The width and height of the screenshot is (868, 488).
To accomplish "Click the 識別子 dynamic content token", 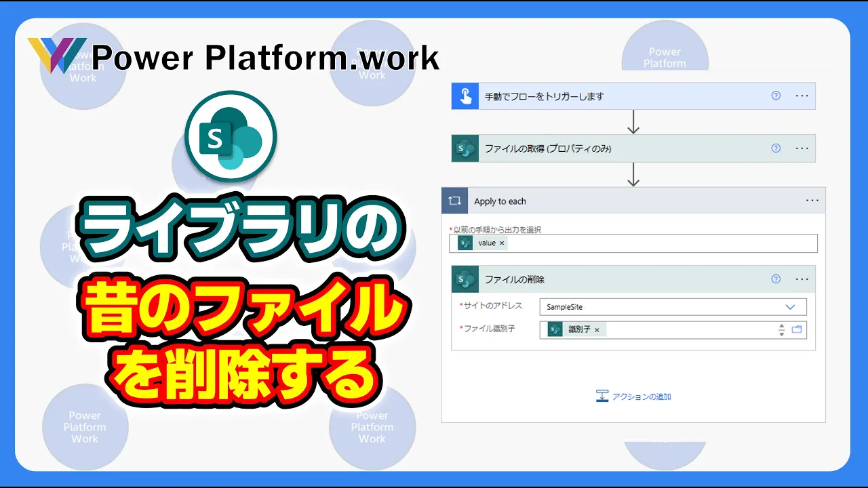I will tap(576, 329).
